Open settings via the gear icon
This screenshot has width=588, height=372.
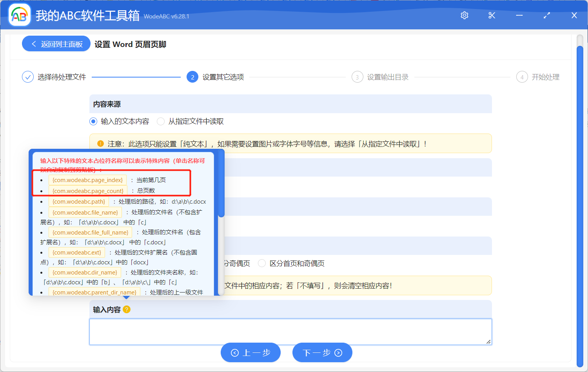(464, 15)
